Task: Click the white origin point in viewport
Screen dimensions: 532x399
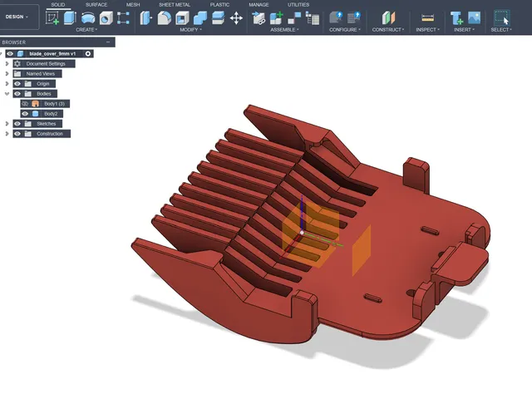Action: tap(302, 233)
